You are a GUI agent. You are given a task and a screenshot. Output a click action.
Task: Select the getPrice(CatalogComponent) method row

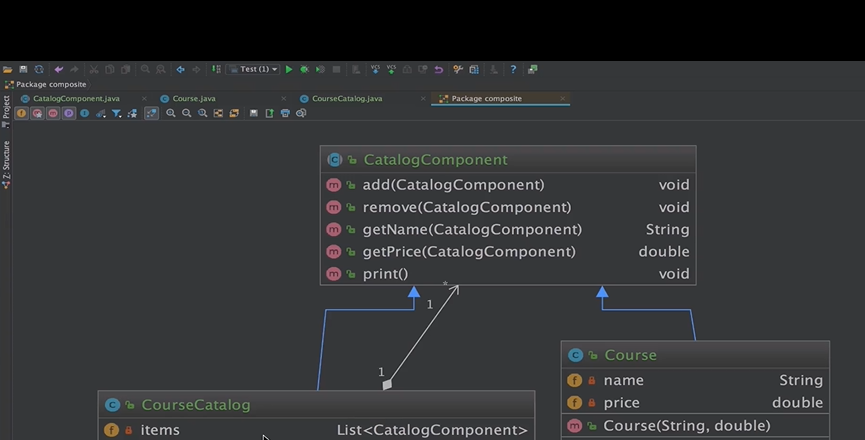[x=508, y=251]
